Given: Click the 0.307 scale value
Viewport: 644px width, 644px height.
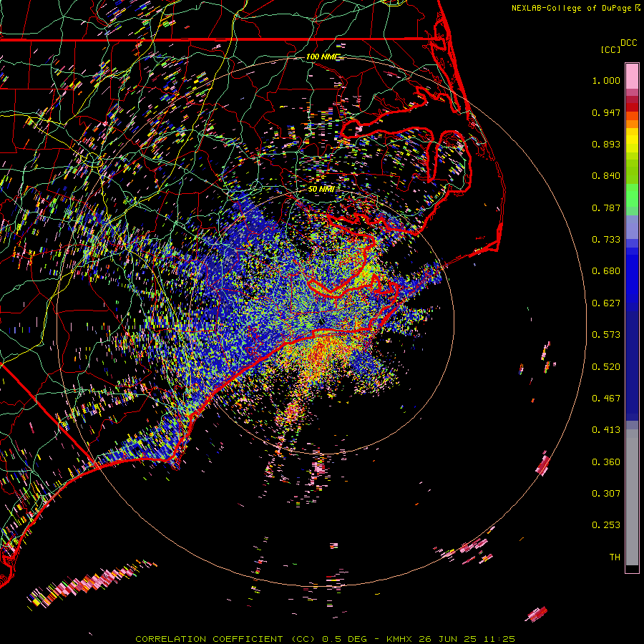Looking at the screenshot, I should 606,494.
